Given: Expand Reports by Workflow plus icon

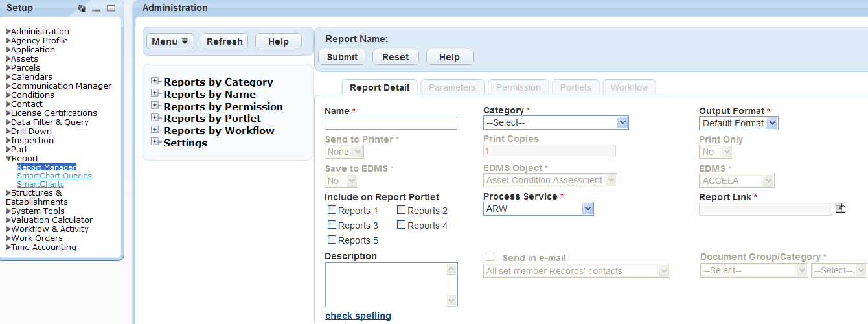Looking at the screenshot, I should coord(155,130).
